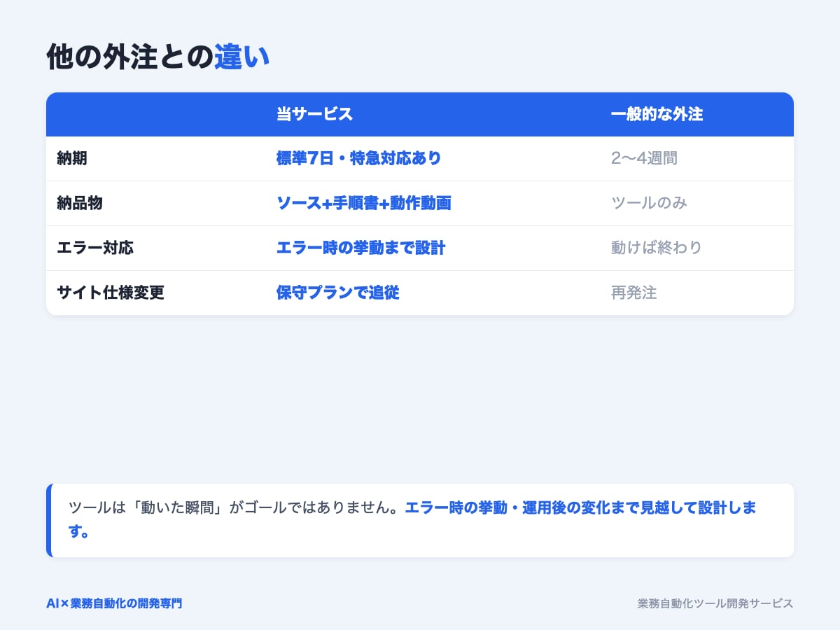Click the 動けば終わり cell
Viewport: 840px width, 630px height.
coord(657,248)
